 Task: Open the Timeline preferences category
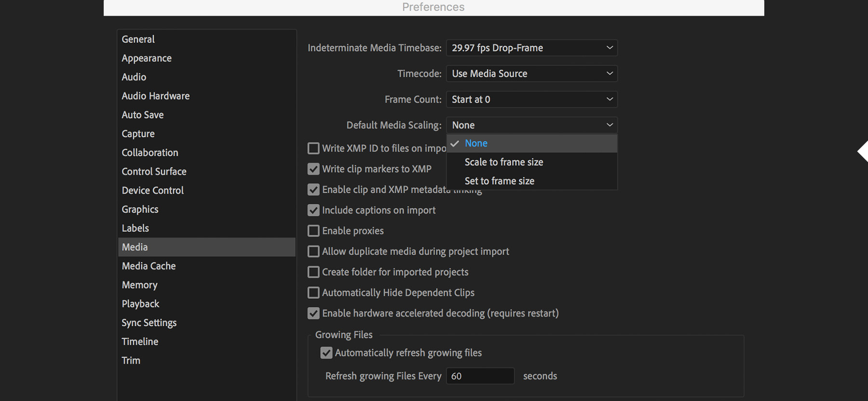(140, 342)
